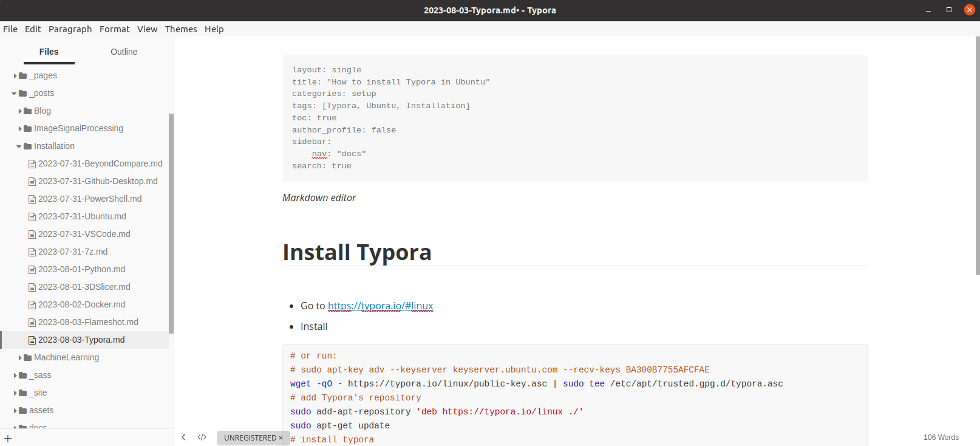Click the file icon of 2023-08-01-Python.md
Screen dimensions: 980x446
coord(32,269)
